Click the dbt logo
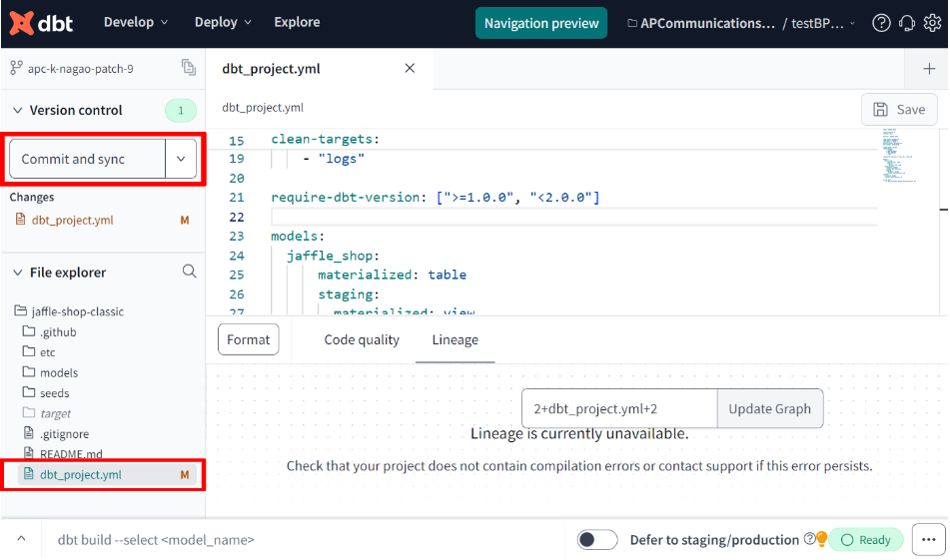This screenshot has height=560, width=950. 41,23
